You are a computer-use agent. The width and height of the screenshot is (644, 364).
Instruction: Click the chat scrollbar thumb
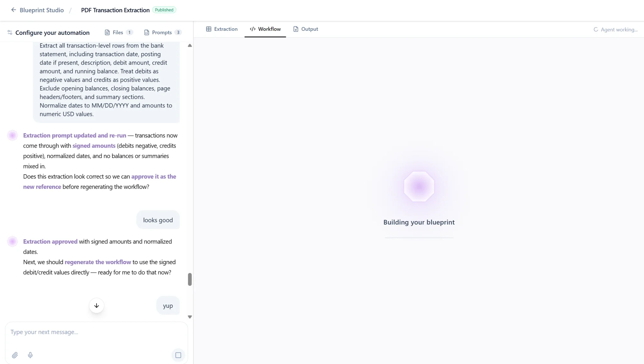(190, 279)
